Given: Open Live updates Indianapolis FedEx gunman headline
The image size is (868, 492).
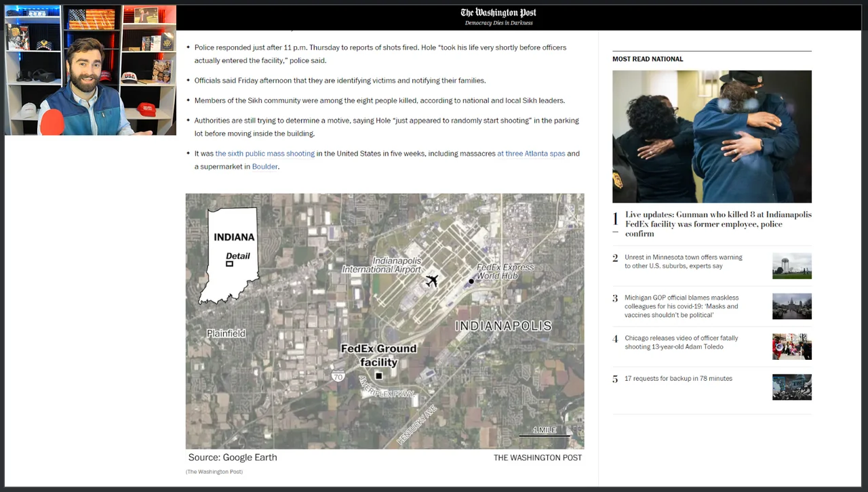Looking at the screenshot, I should point(718,224).
